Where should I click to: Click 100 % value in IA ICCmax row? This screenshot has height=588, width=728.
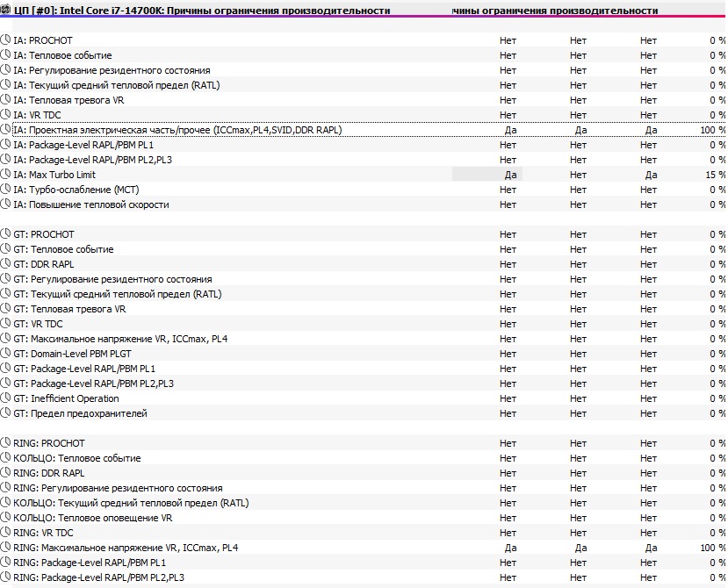713,130
